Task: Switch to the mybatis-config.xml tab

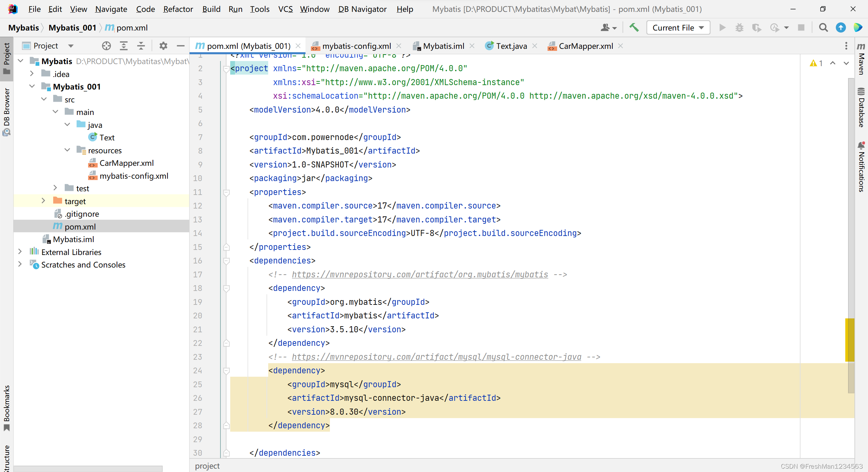Action: coord(356,46)
